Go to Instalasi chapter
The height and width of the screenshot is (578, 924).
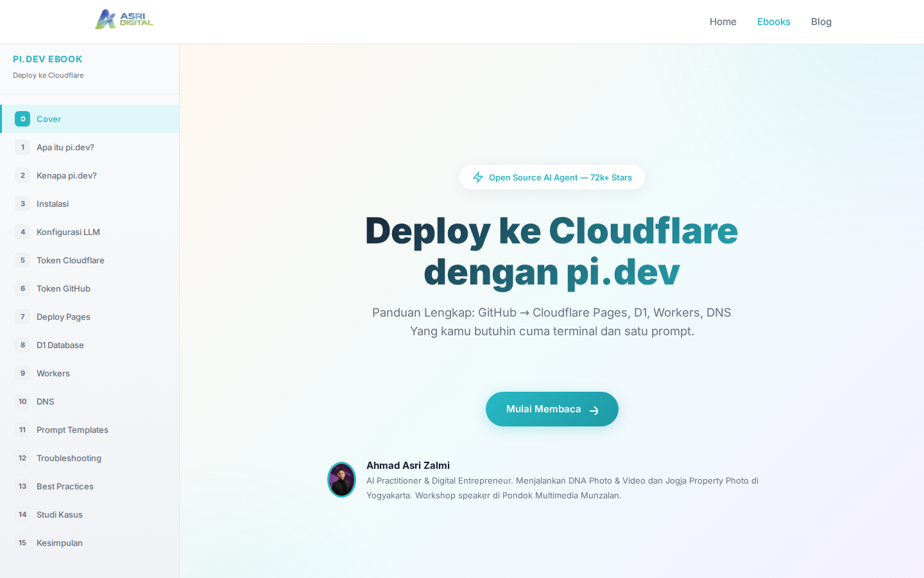coord(90,204)
